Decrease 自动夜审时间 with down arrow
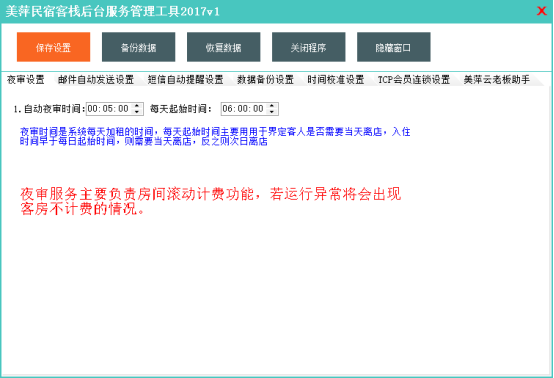 tap(137, 112)
